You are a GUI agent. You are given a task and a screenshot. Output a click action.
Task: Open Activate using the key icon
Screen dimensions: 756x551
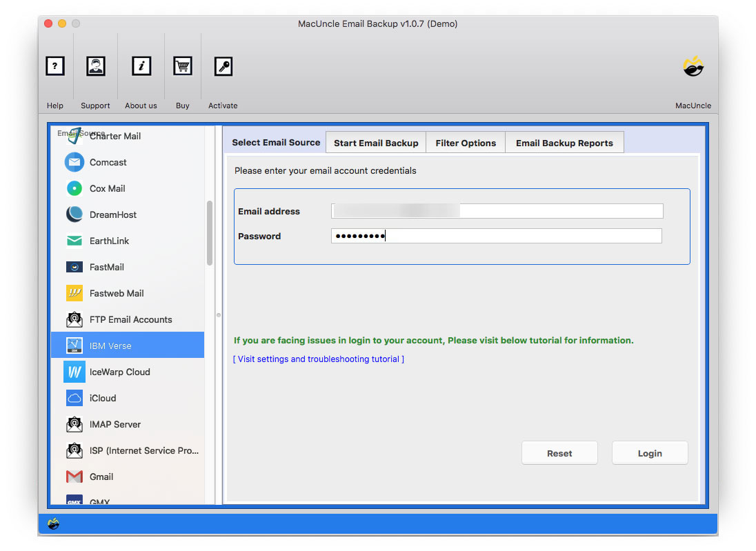click(222, 66)
